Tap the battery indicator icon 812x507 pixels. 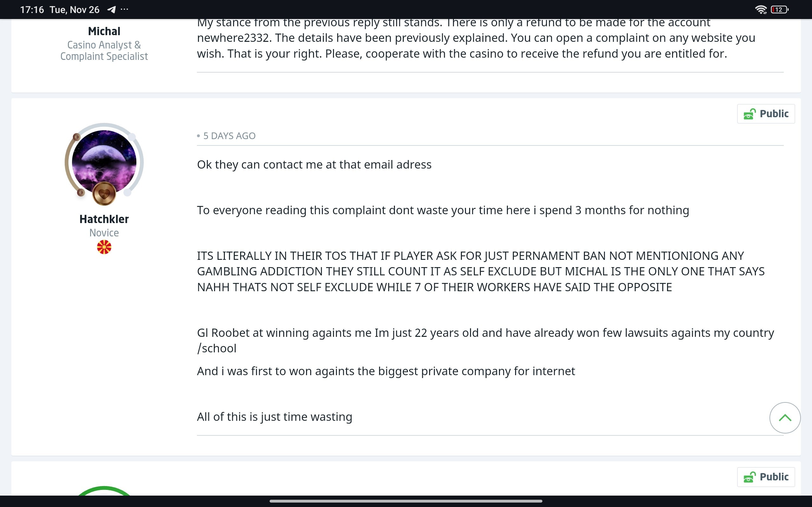pos(779,10)
